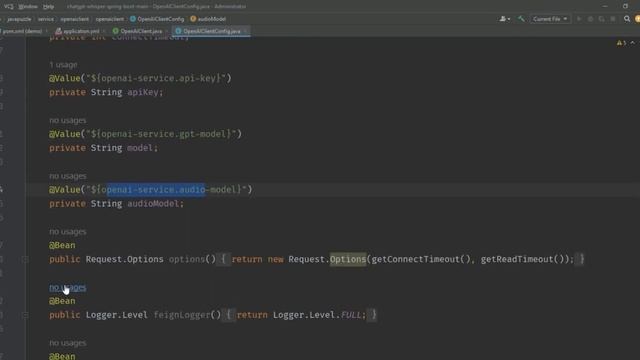Click the @Bean annotation above options()
640x360 pixels.
coord(62,245)
